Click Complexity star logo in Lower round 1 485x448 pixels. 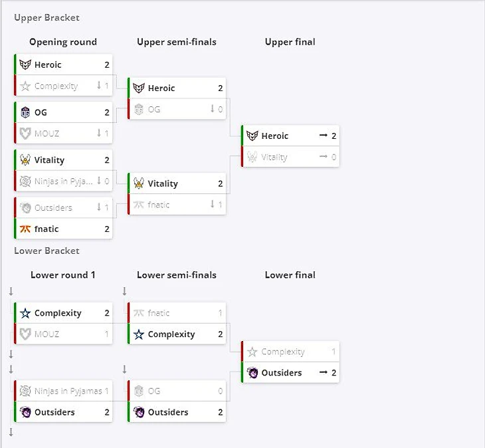tap(25, 313)
